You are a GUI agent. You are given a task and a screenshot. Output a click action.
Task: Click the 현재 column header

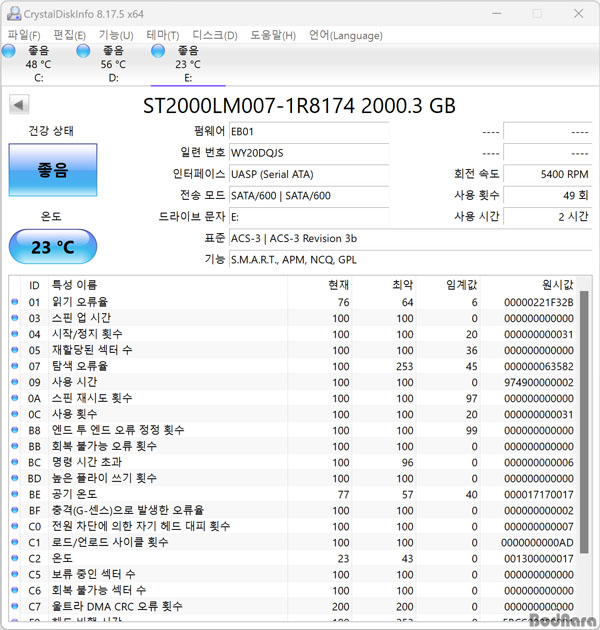tap(320, 285)
